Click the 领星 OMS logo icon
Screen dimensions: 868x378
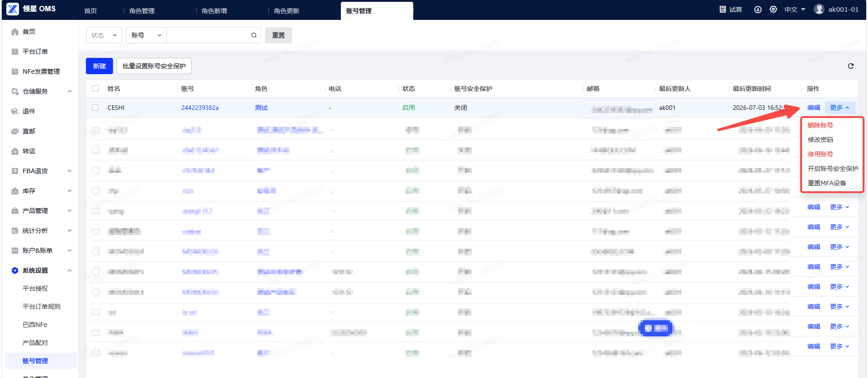click(x=13, y=9)
